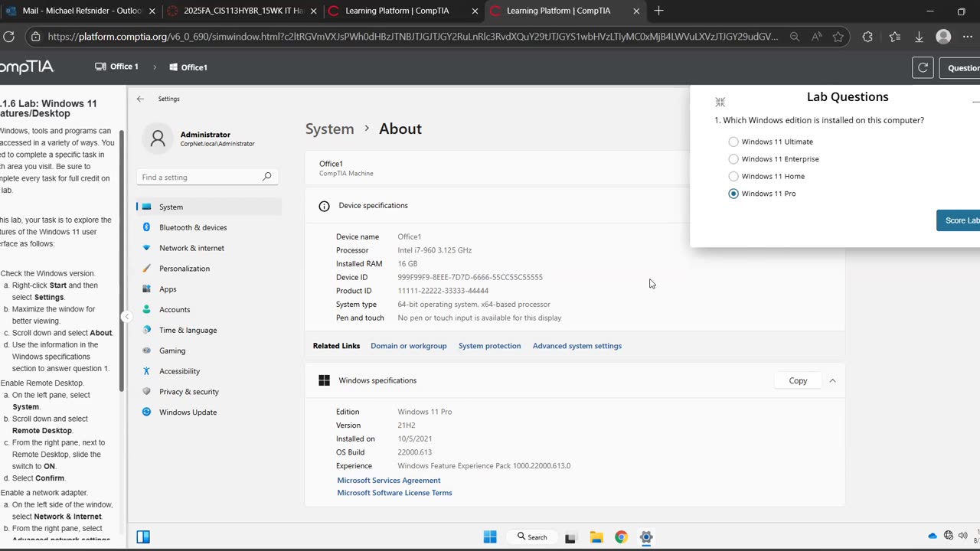The width and height of the screenshot is (980, 551).
Task: Switch to first Learning Platform CompTIA tab
Action: point(403,11)
